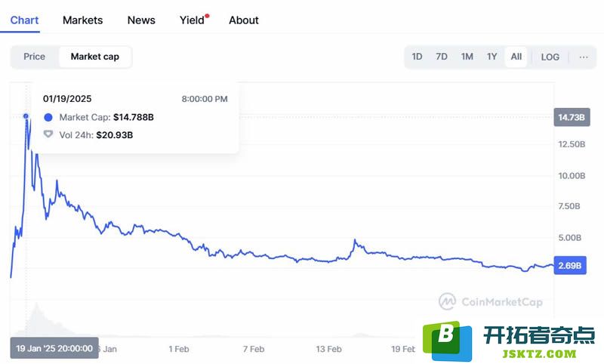
Task: Select the 1Y time range
Action: tap(492, 57)
